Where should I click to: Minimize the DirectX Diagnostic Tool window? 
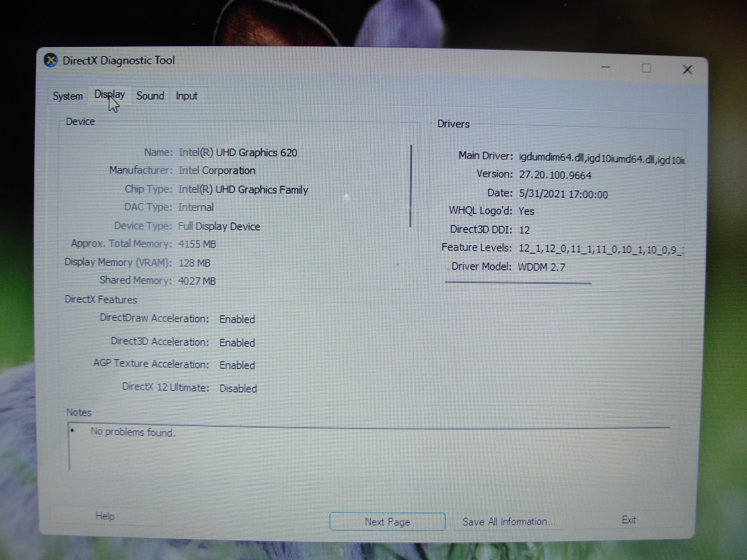606,67
